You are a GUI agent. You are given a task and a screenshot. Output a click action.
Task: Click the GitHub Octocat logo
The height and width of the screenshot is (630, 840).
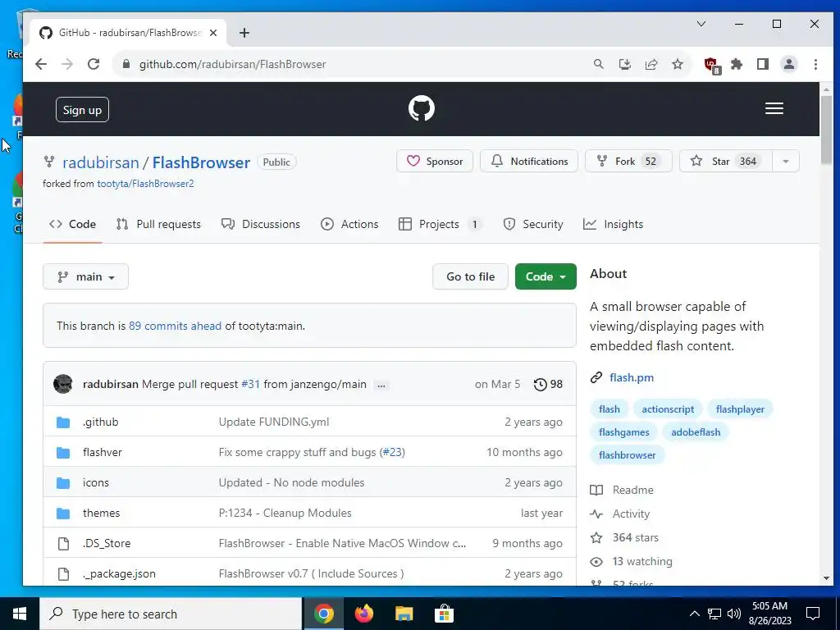[421, 109]
